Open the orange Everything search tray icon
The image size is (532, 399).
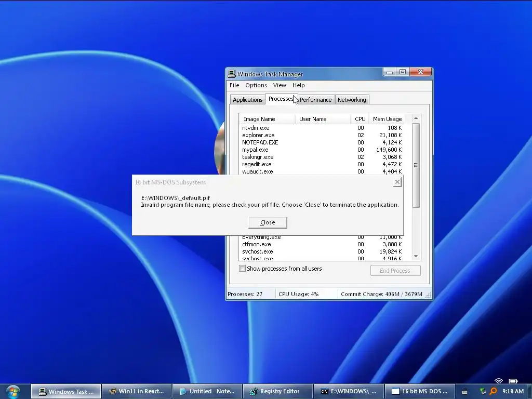pos(493,391)
